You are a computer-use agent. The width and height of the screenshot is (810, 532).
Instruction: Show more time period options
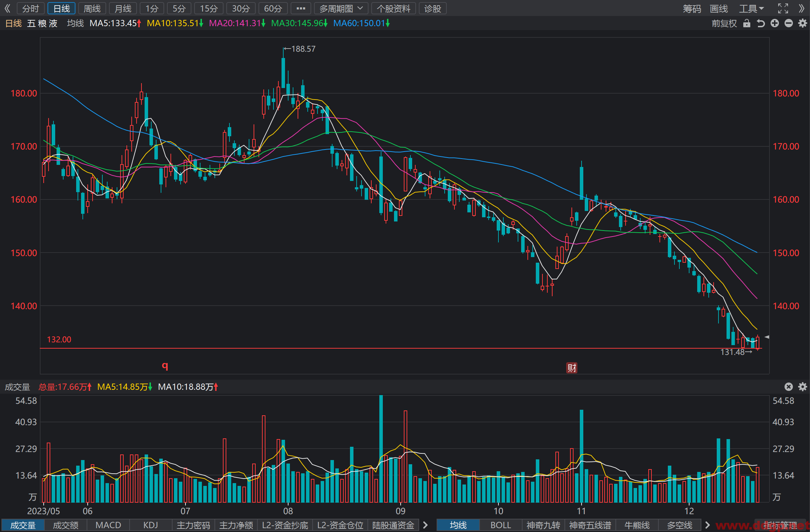pos(301,8)
